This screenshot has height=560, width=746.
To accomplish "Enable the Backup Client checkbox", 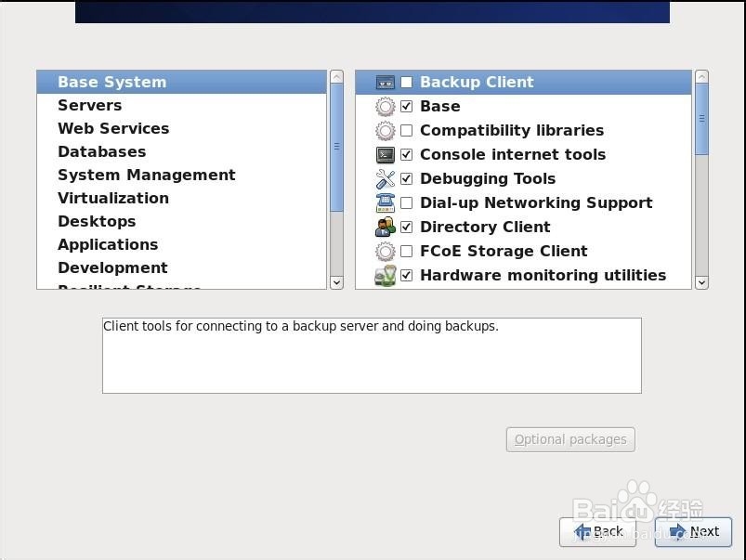I will point(406,82).
